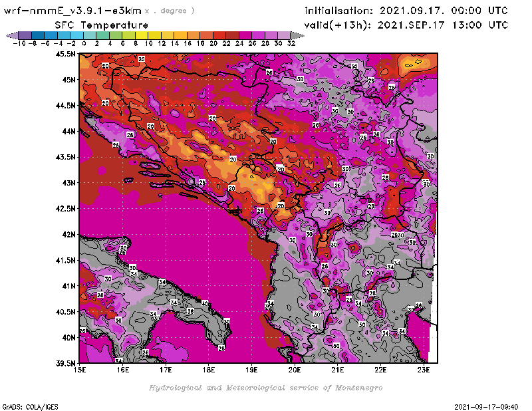The image size is (532, 411).
Task: Pick the red 20 to 22 legend swatch
Action: tap(219, 35)
